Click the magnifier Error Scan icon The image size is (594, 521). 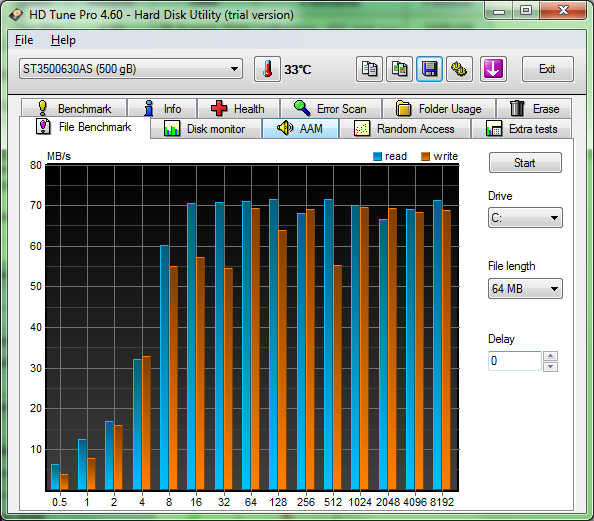(302, 108)
